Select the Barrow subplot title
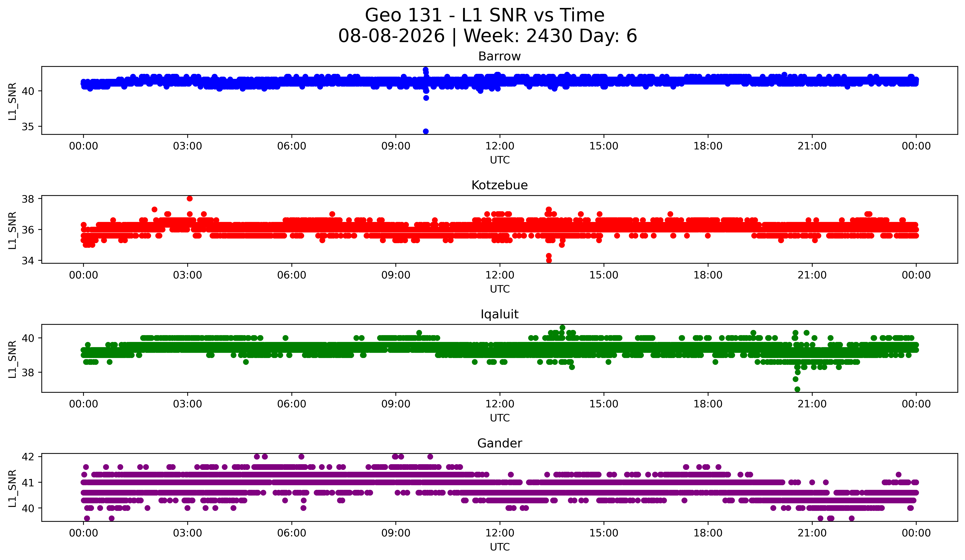Image resolution: width=965 pixels, height=560 pixels. tap(499, 56)
